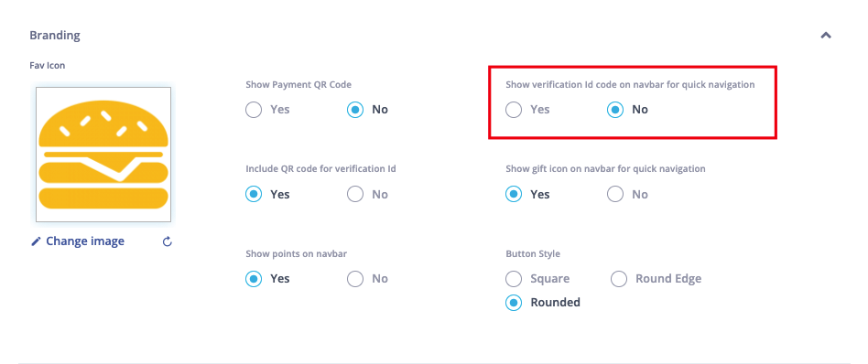Disable gift icon on navbar with No
868x364 pixels.
point(615,194)
